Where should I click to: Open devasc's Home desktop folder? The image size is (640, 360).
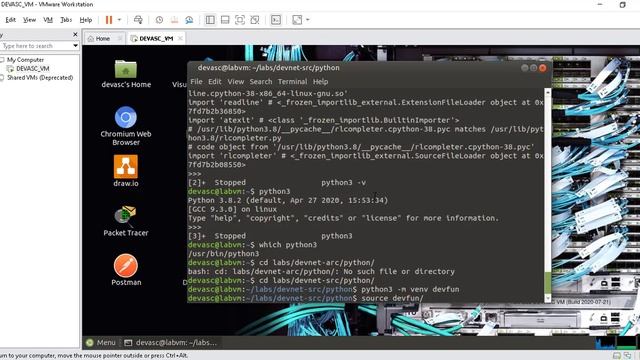pyautogui.click(x=126, y=74)
